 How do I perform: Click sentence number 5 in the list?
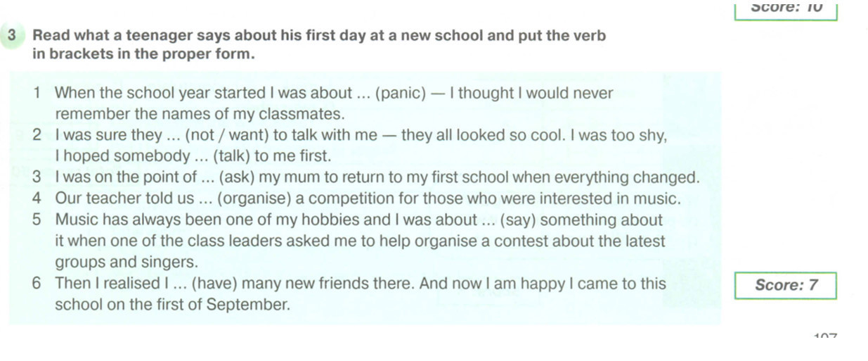(x=38, y=220)
